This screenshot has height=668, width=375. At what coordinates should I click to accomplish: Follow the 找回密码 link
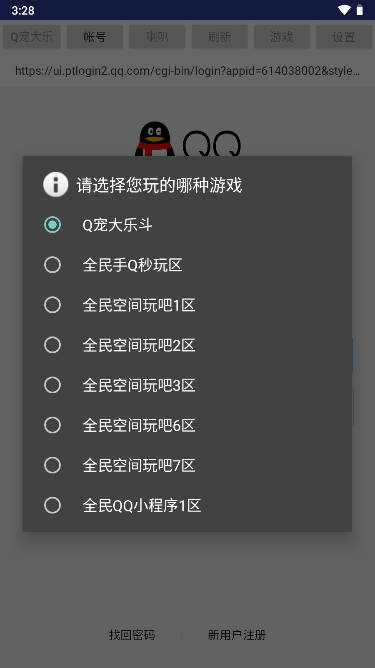pos(132,635)
